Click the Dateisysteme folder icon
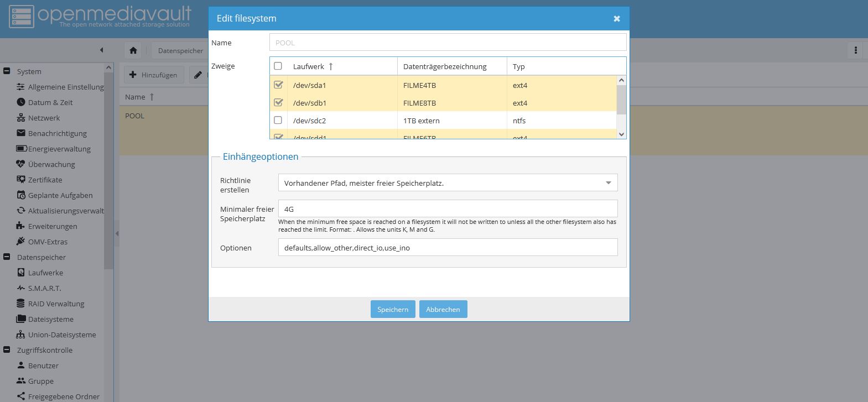The image size is (868, 402). [x=21, y=319]
